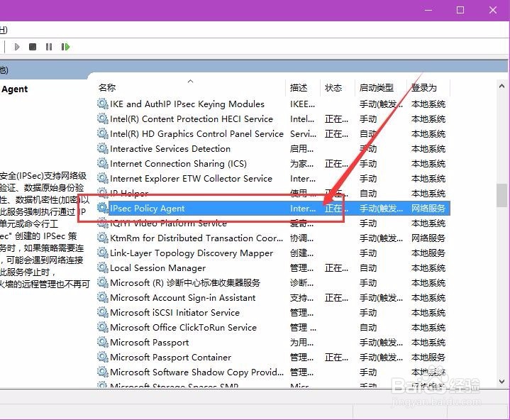Click the Restart Service toolbar icon
510x420 pixels.
65,47
